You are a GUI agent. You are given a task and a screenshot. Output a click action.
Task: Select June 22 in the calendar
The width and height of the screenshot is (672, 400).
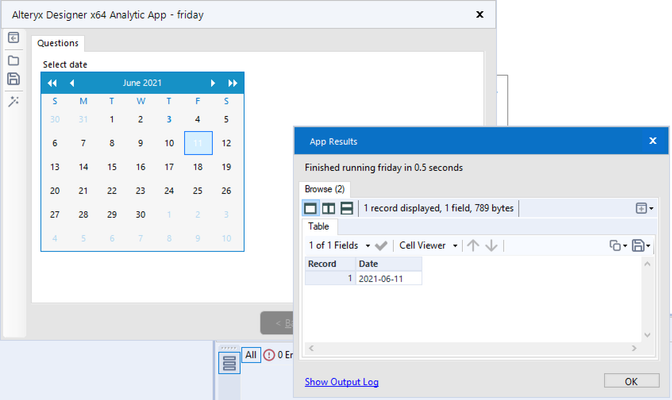112,191
